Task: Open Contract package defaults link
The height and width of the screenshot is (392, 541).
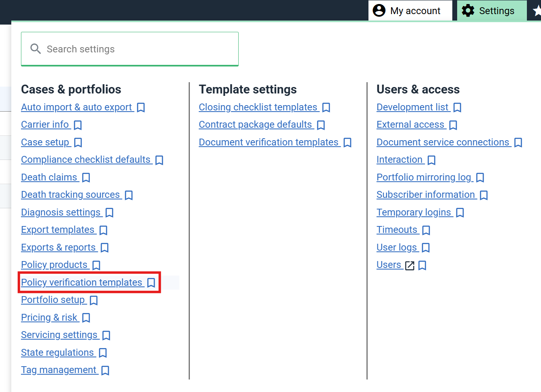Action: [x=255, y=124]
